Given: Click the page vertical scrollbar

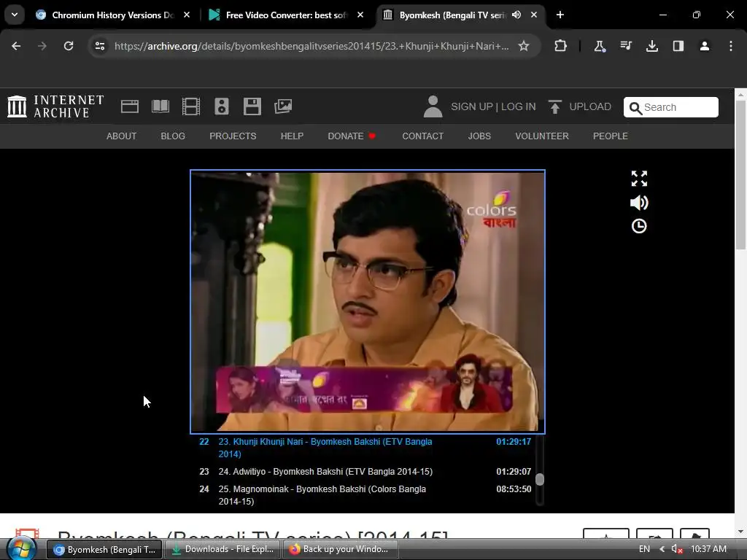Looking at the screenshot, I should (x=741, y=175).
